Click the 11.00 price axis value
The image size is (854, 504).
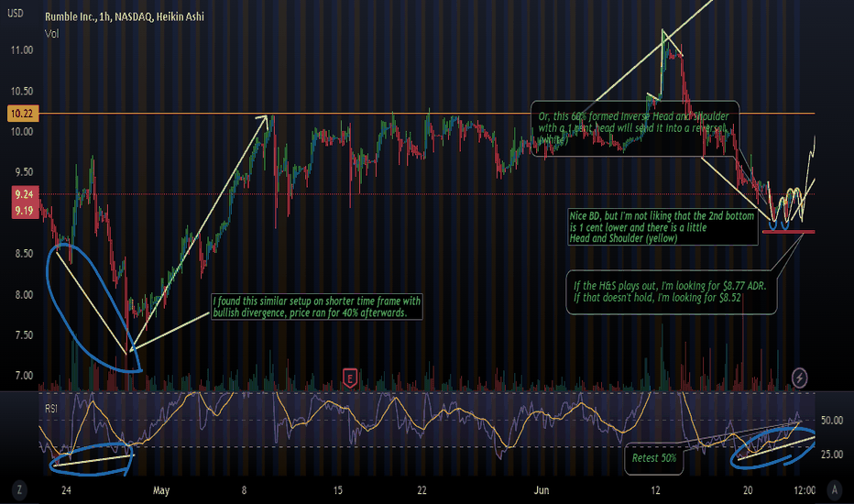click(22, 50)
